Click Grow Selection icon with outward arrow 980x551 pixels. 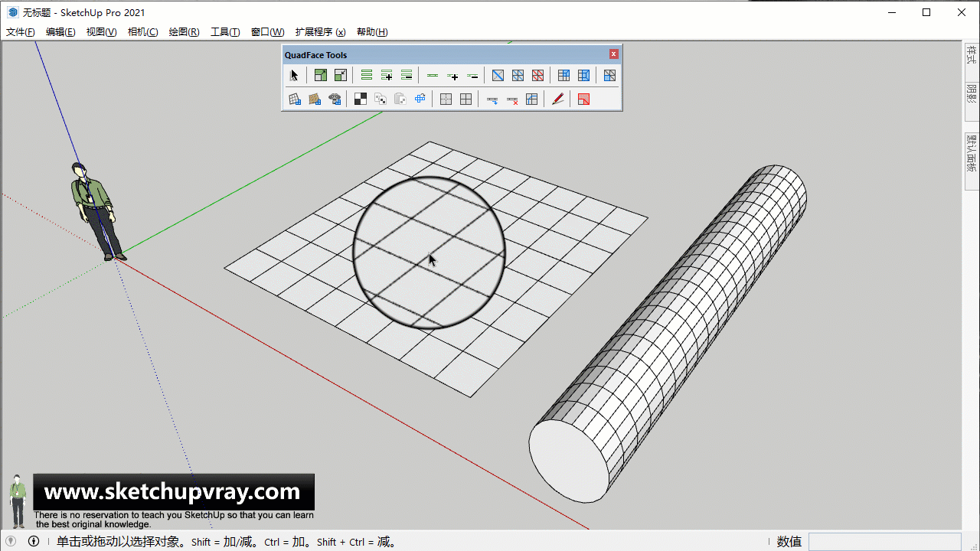(321, 75)
